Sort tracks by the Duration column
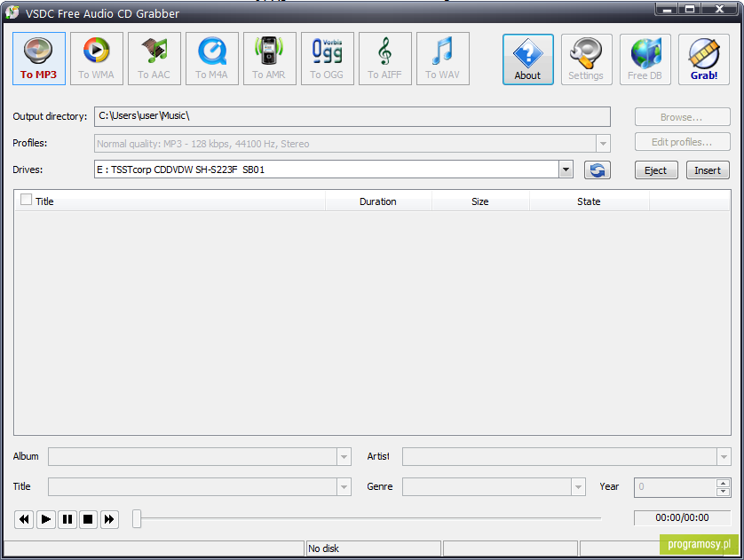Image resolution: width=744 pixels, height=560 pixels. point(378,201)
